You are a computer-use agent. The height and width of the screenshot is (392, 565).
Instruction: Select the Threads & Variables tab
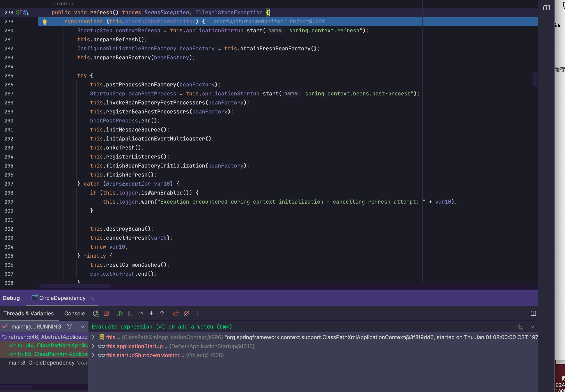28,313
